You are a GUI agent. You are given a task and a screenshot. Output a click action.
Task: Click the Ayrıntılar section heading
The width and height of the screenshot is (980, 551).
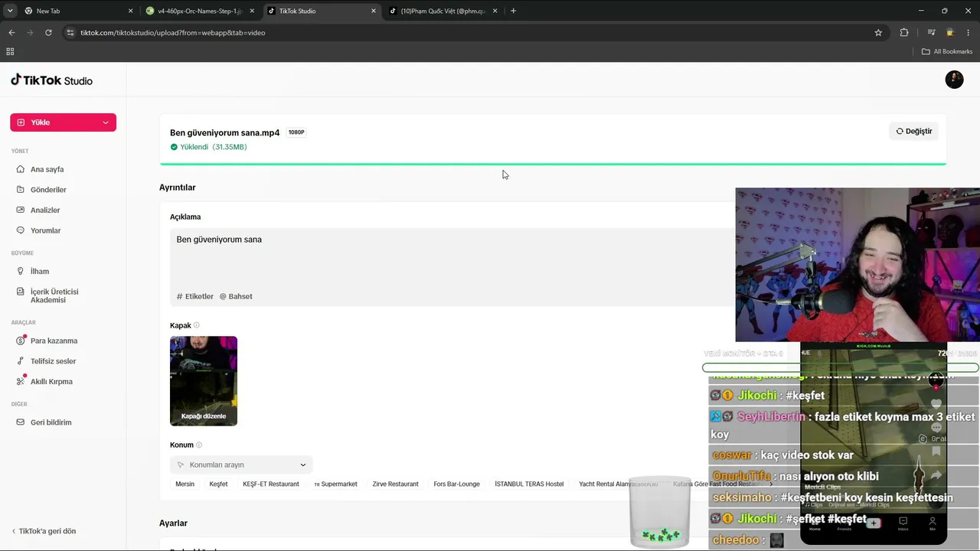click(x=178, y=187)
